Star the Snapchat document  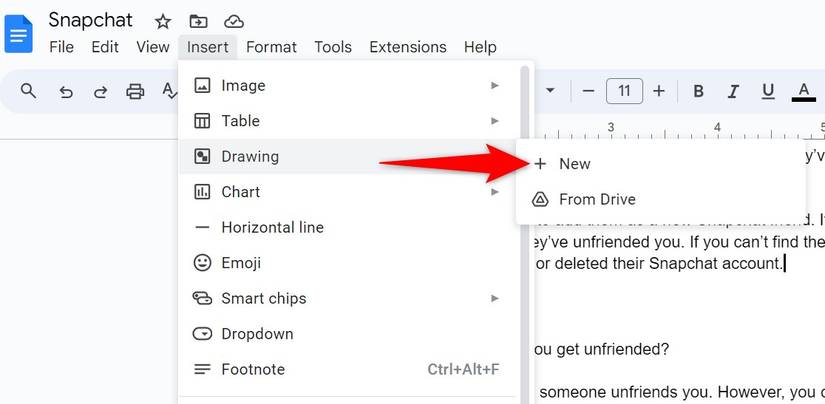tap(163, 21)
